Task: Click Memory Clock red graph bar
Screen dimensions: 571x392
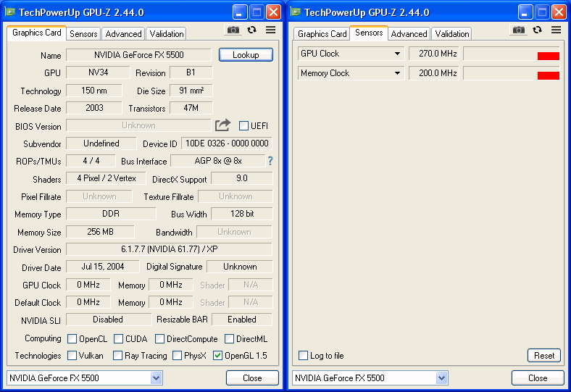Action: tap(548, 75)
